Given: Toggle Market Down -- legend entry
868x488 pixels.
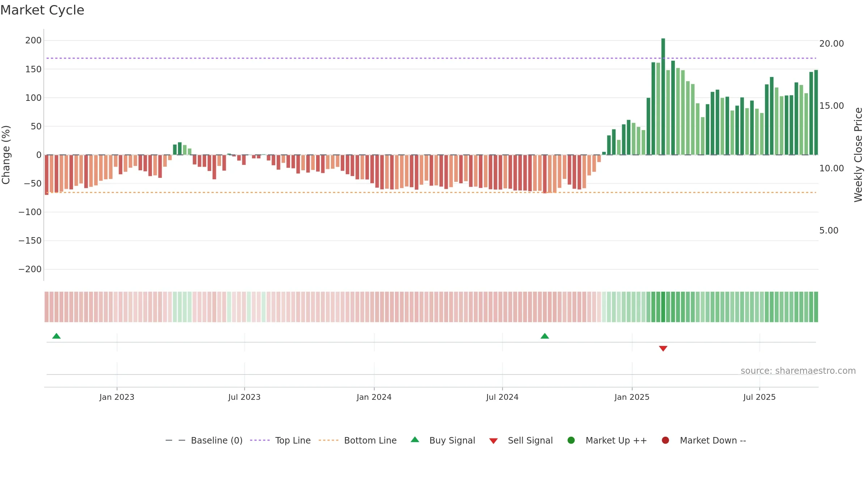Looking at the screenshot, I should coord(704,440).
